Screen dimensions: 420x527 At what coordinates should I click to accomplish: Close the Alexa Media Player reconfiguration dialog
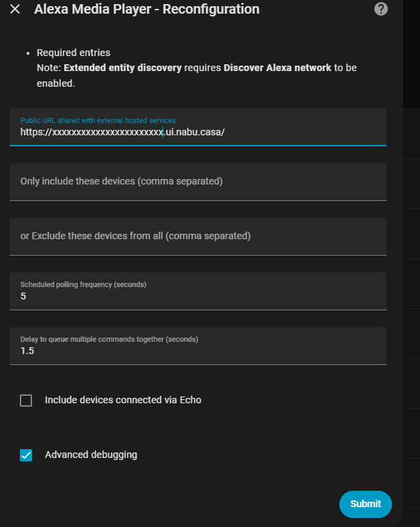point(15,10)
